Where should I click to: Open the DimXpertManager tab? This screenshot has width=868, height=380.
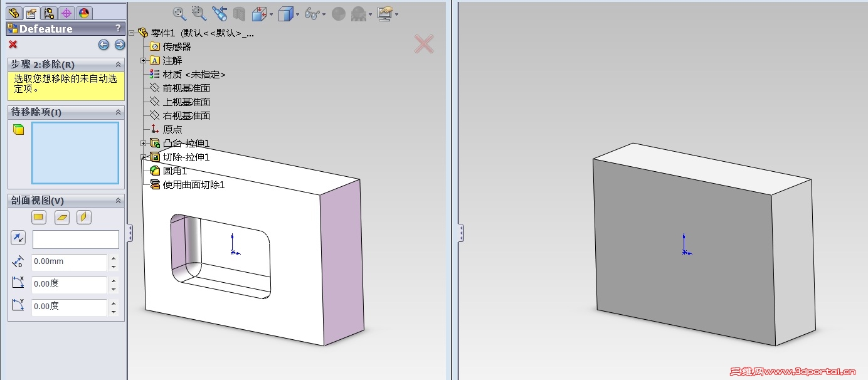(x=66, y=13)
